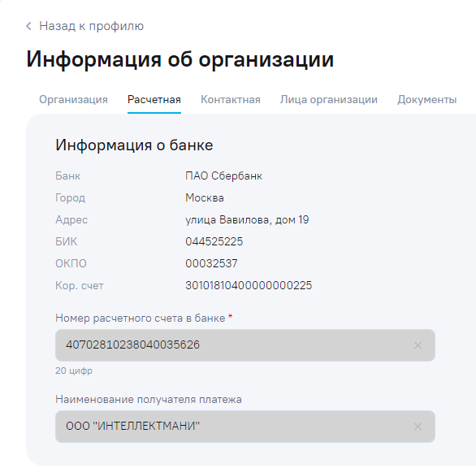Open the Организация tab
This screenshot has height=468, width=476.
pos(73,100)
